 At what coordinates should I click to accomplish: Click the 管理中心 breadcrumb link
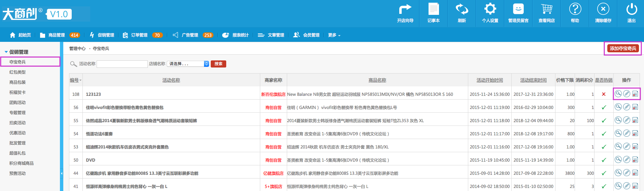click(x=77, y=49)
